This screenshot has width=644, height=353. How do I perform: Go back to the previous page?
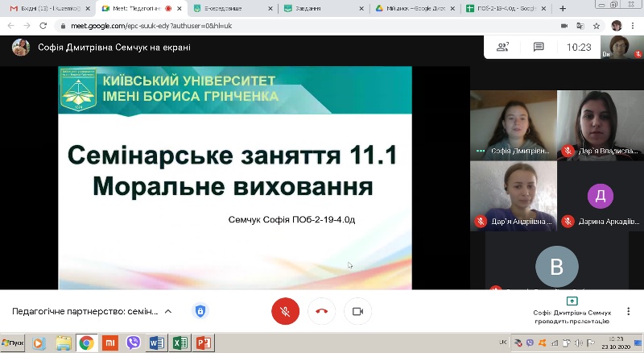11,26
